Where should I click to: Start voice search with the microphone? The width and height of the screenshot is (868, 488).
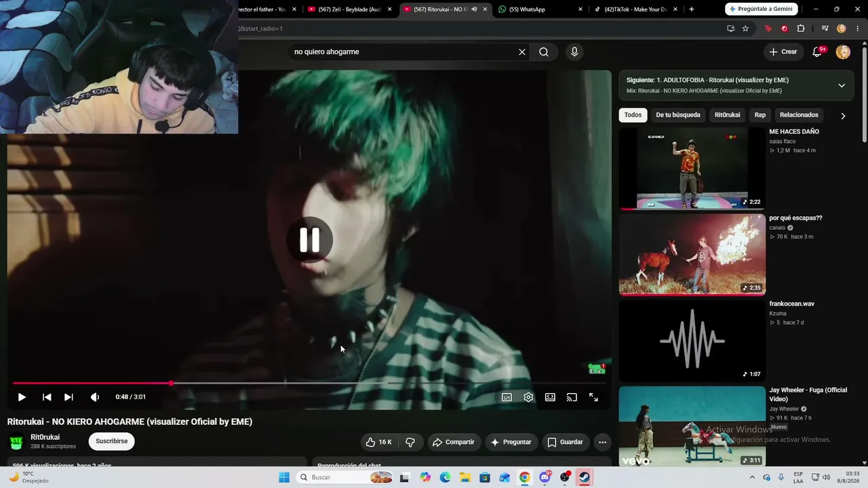574,52
